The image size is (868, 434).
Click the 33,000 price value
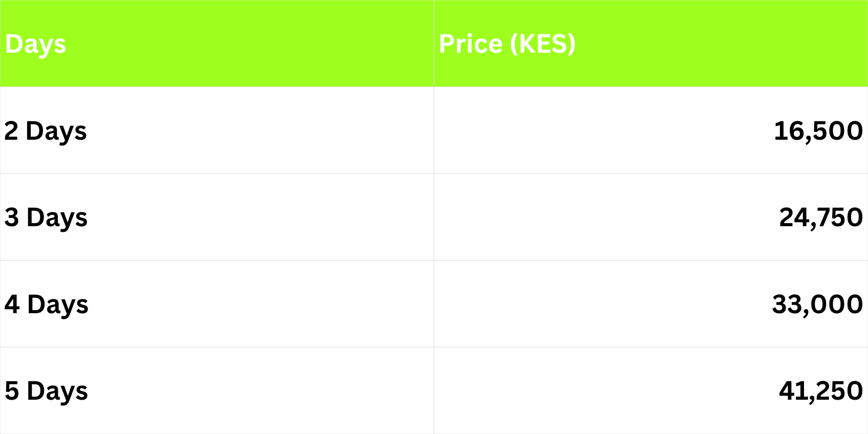click(817, 305)
